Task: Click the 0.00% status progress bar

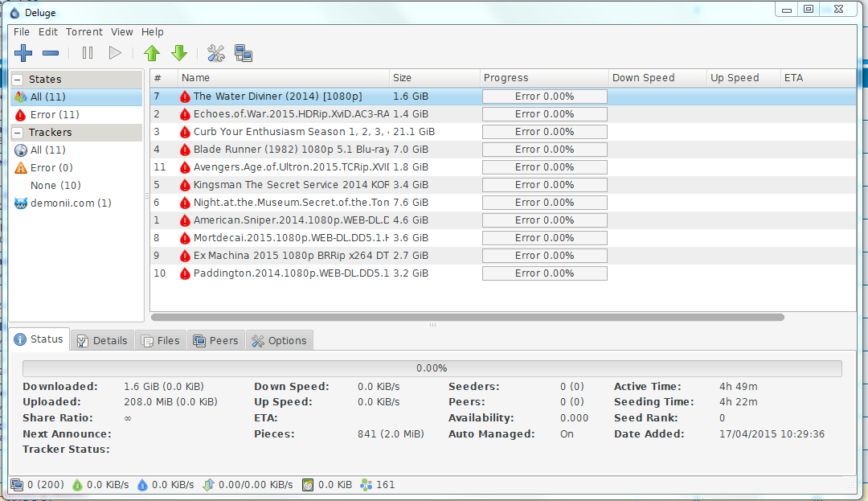Action: [x=432, y=368]
